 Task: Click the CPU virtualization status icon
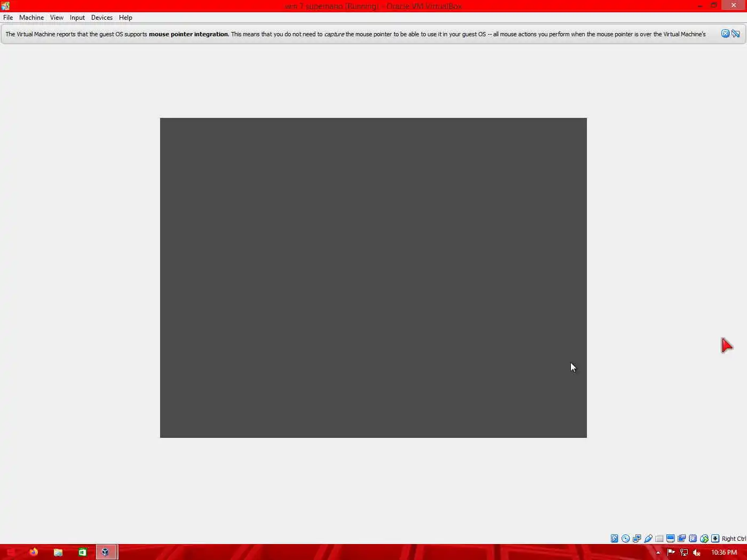(693, 539)
